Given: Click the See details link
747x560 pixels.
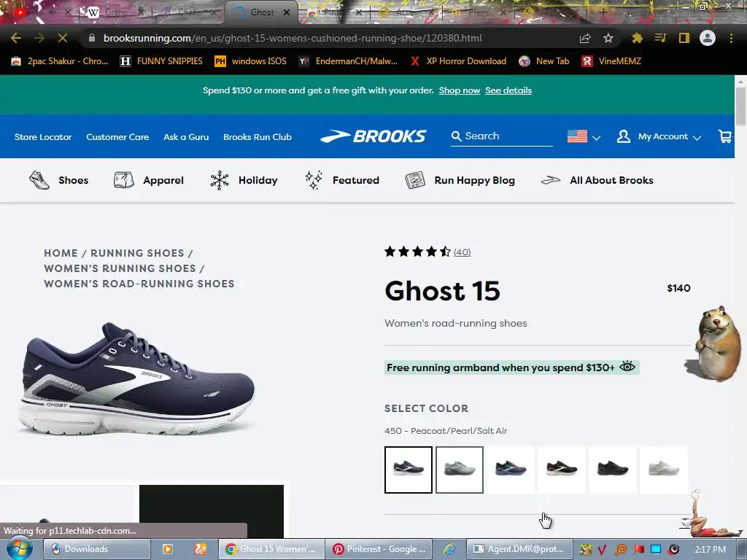Looking at the screenshot, I should tap(508, 90).
